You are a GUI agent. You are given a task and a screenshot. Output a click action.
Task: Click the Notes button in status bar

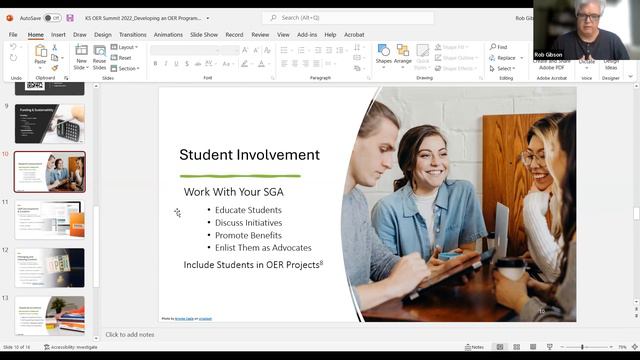[x=475, y=347]
